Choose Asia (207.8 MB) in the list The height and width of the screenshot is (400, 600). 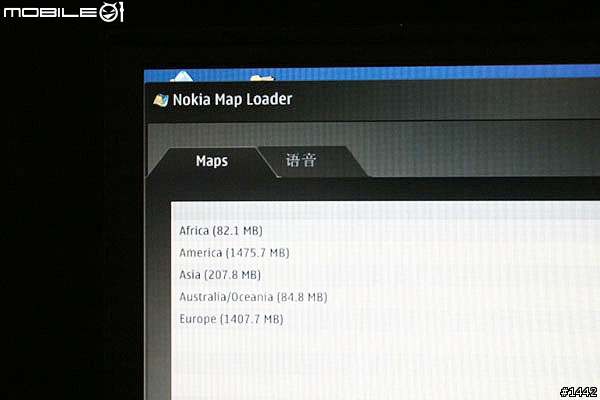click(x=220, y=275)
